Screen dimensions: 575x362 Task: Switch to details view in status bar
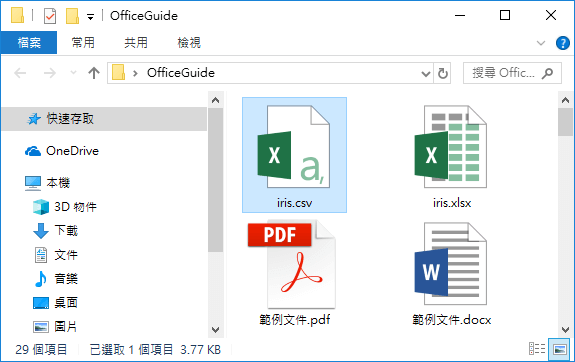click(x=536, y=349)
